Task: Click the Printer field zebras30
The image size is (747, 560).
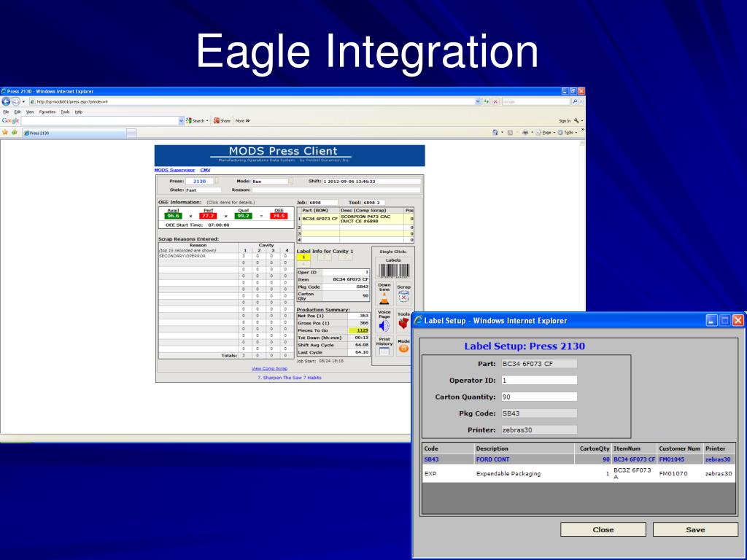Action: tap(539, 430)
